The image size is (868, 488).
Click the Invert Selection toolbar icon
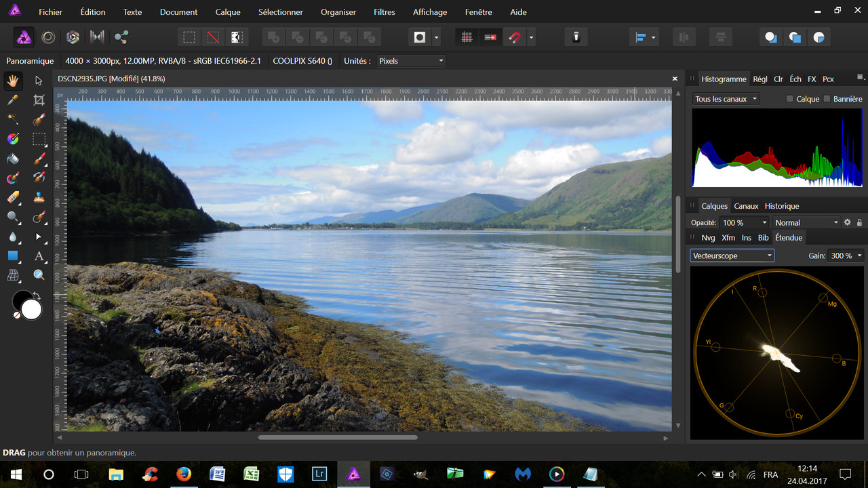point(237,37)
